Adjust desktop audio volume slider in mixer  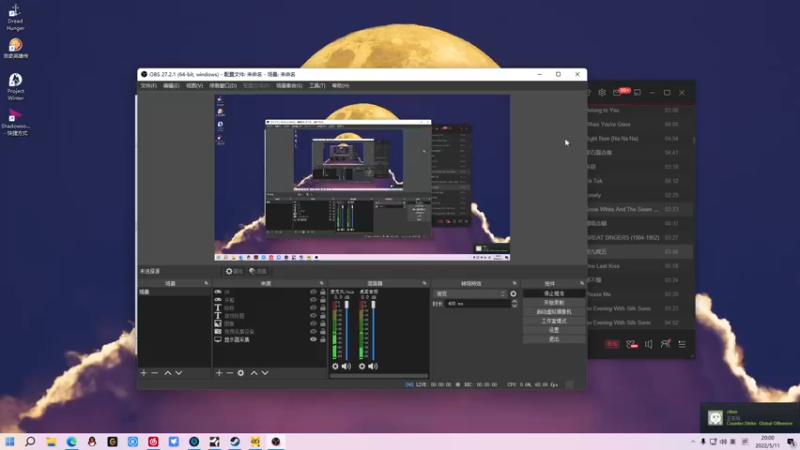pyautogui.click(x=373, y=330)
